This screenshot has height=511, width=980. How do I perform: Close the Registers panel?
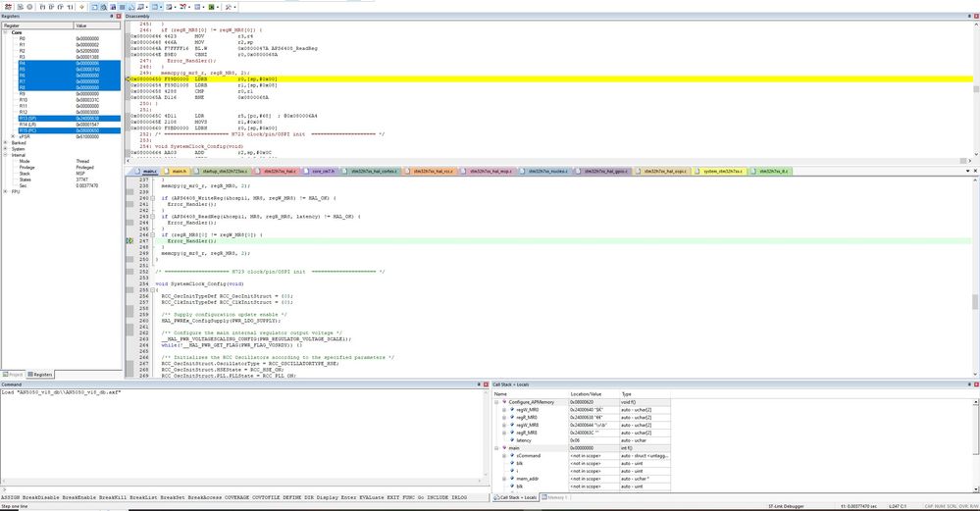click(x=119, y=17)
